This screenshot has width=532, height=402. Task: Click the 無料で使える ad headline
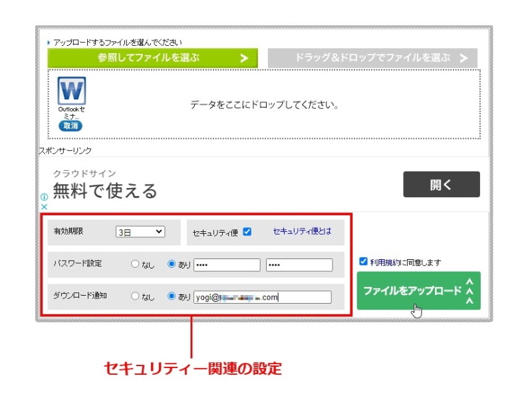pos(105,190)
